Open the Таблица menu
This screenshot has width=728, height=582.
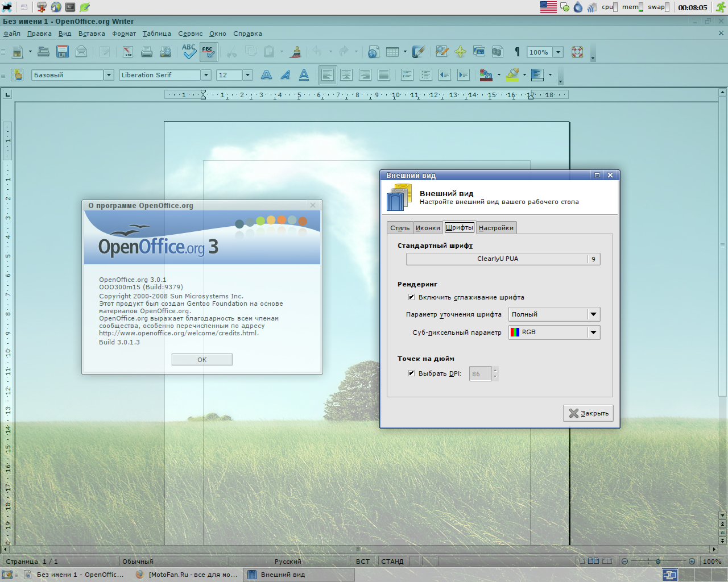click(157, 34)
